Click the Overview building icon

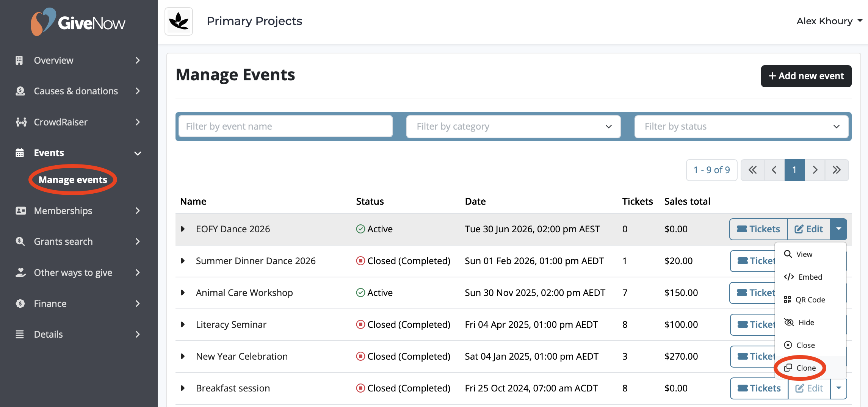[x=19, y=60]
